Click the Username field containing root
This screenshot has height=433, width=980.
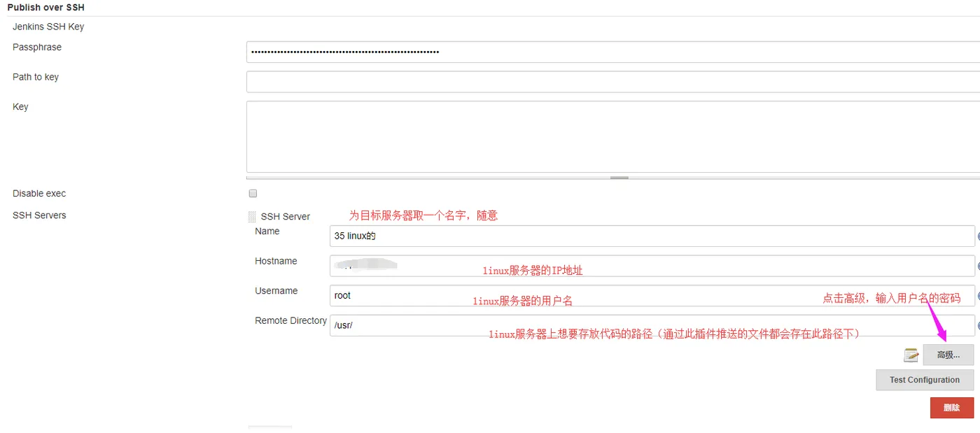pyautogui.click(x=652, y=295)
